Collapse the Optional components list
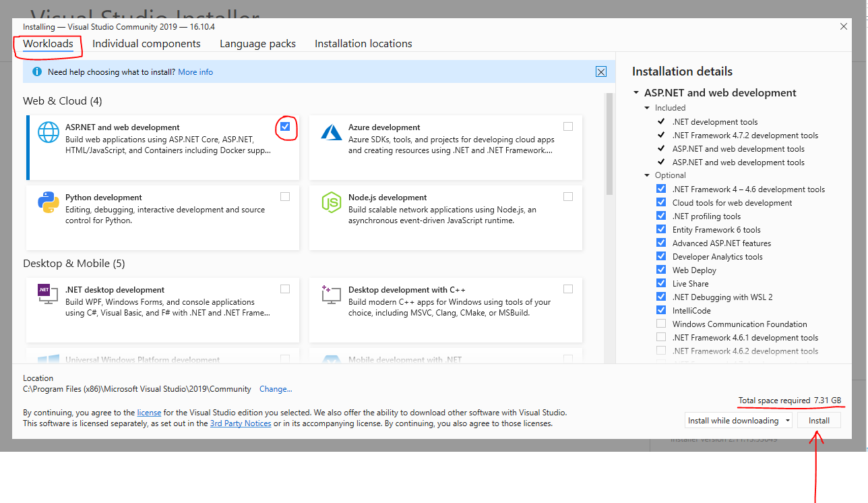Viewport: 868px width, 503px height. (648, 175)
